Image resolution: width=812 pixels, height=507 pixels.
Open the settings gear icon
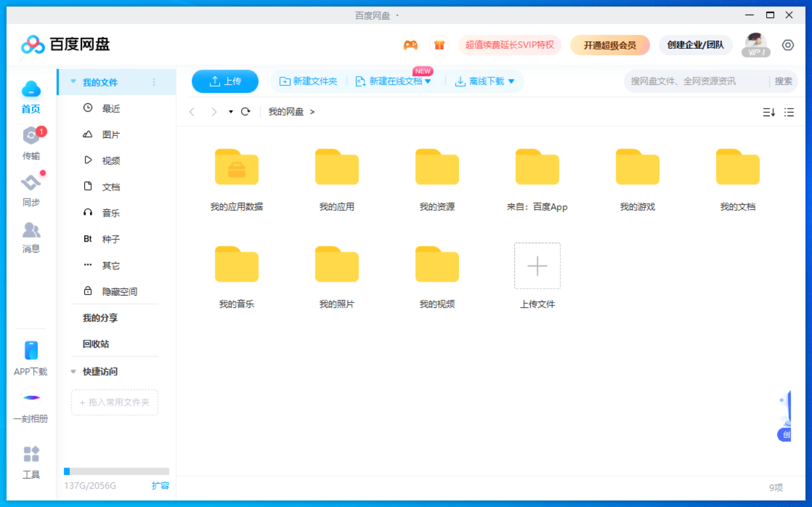788,45
